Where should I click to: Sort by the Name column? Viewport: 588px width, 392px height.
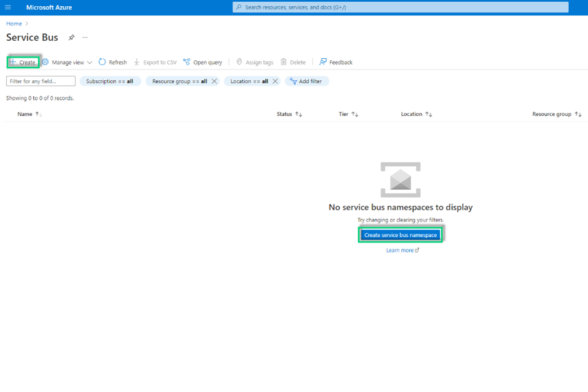tap(29, 114)
